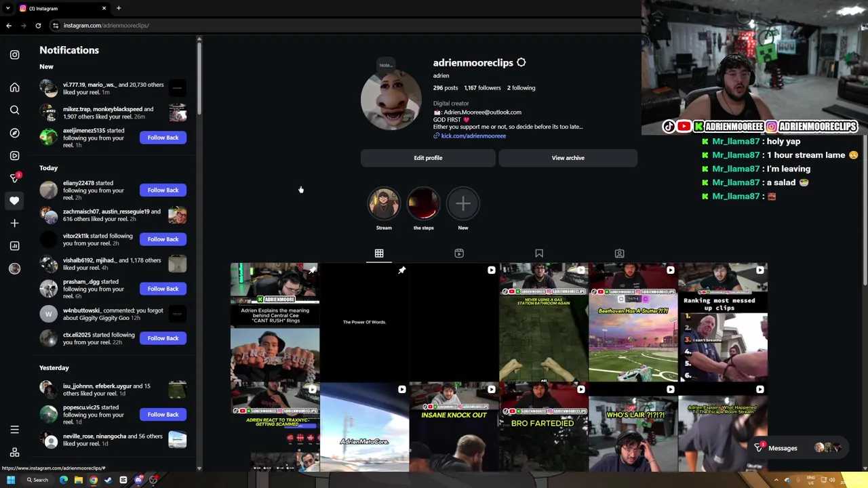Reload the Instagram page
868x488 pixels.
pyautogui.click(x=38, y=25)
